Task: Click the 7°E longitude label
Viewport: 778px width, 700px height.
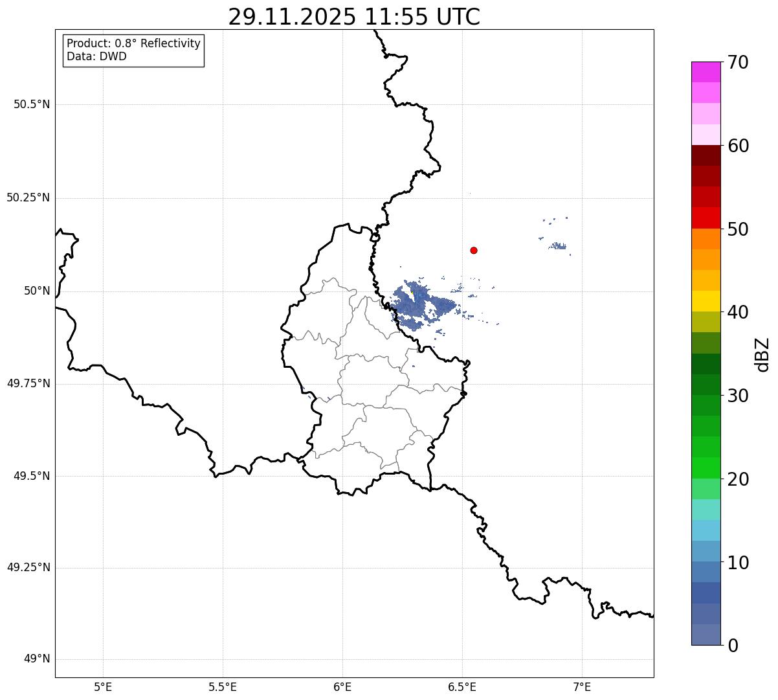Action: (582, 687)
